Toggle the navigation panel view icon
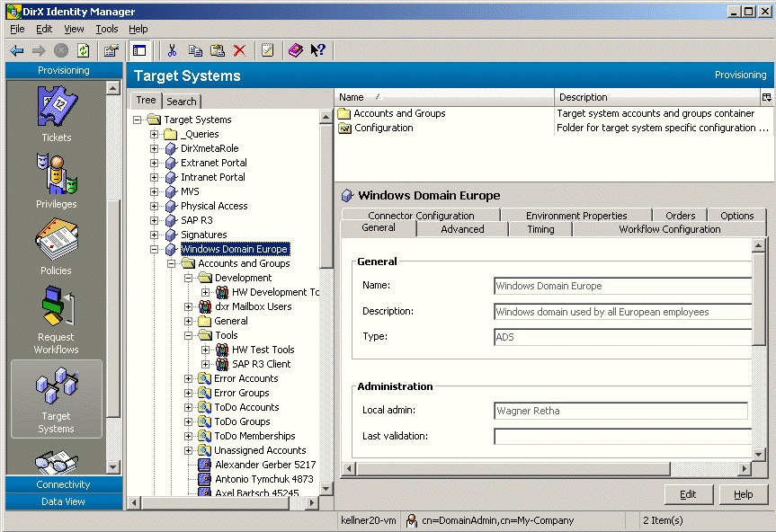 coord(138,50)
